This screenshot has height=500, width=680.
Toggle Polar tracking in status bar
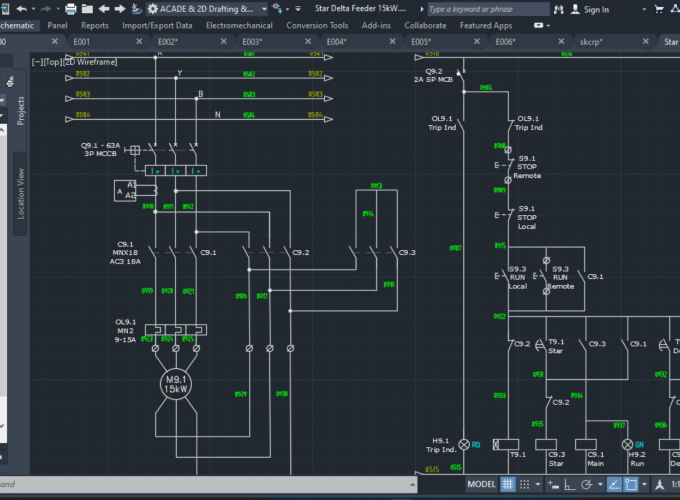(x=587, y=484)
